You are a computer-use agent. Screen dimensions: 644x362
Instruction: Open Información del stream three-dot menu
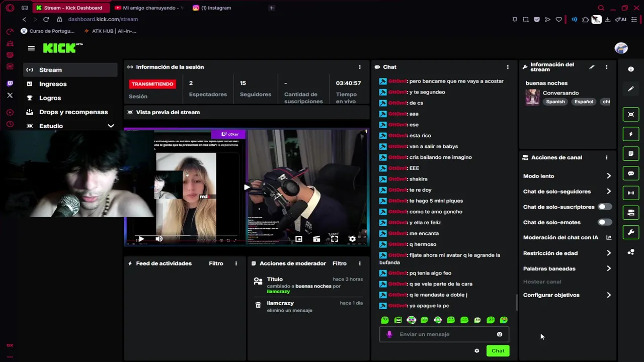coord(606,67)
